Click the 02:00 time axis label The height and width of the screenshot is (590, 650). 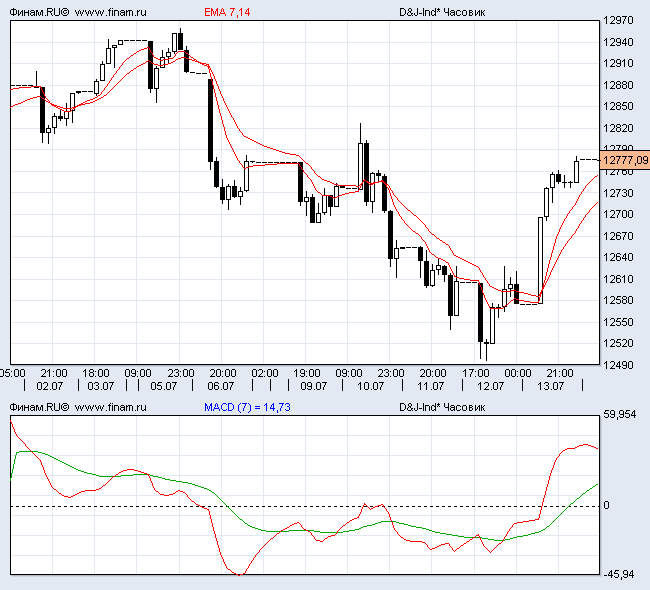(x=265, y=373)
